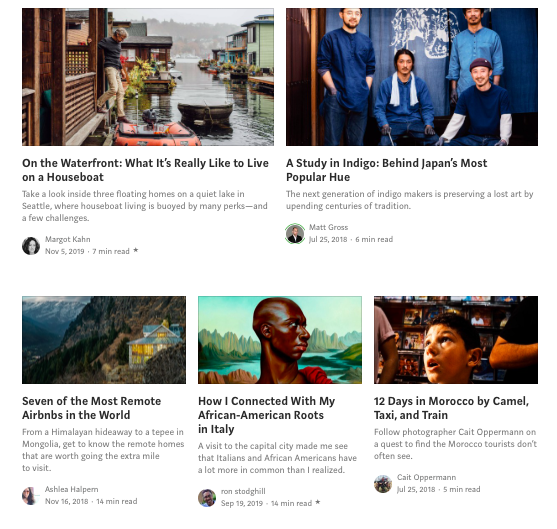Click Matt Gross's green-ringed avatar

[295, 234]
